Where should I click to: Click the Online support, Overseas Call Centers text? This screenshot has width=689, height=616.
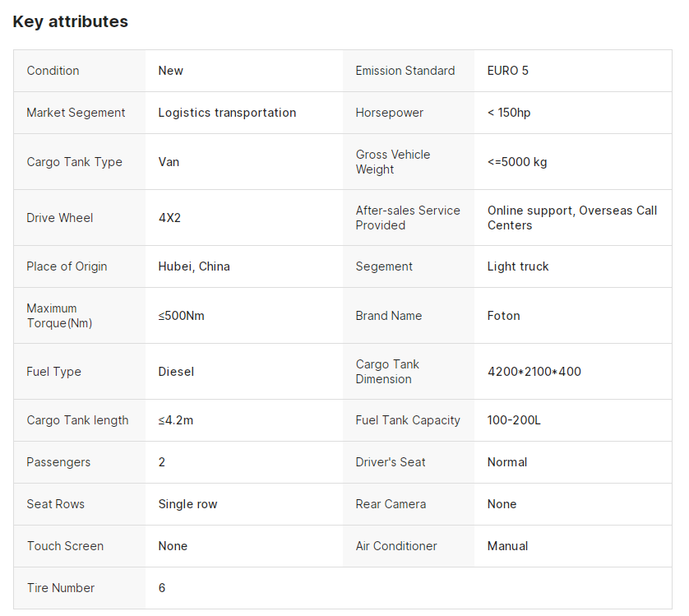tap(571, 218)
